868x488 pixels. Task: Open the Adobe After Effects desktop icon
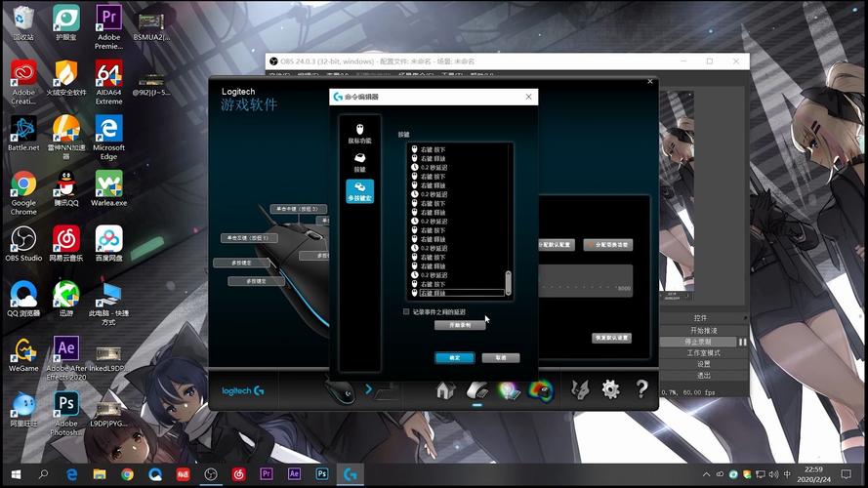tap(66, 358)
